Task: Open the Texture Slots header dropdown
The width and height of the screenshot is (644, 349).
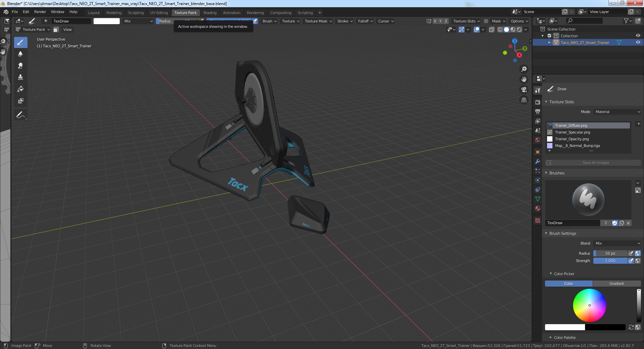Action: click(x=466, y=21)
